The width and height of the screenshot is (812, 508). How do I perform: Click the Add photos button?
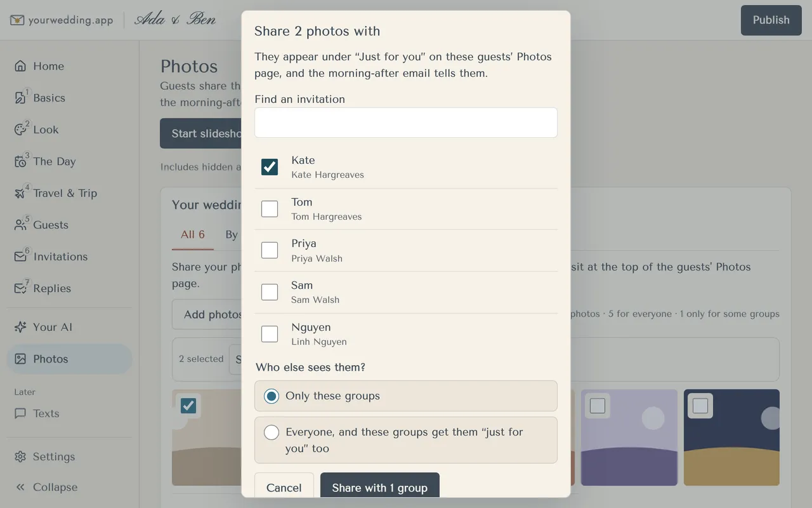click(x=207, y=314)
